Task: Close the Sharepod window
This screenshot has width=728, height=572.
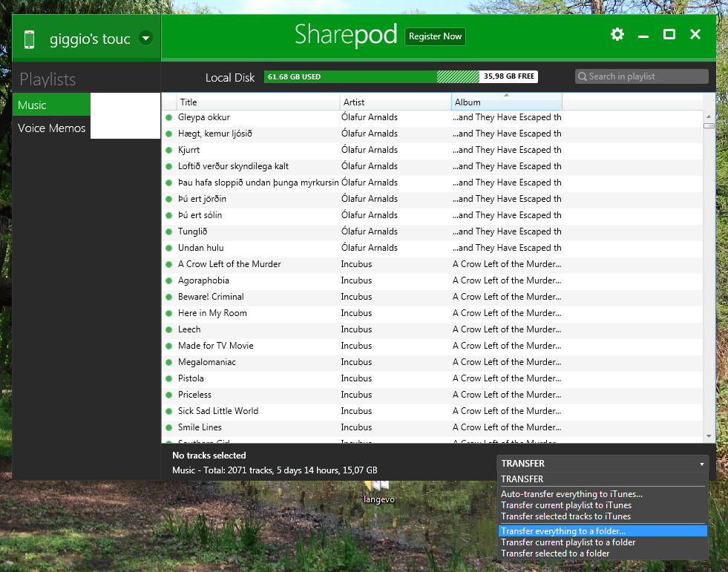Action: (695, 34)
